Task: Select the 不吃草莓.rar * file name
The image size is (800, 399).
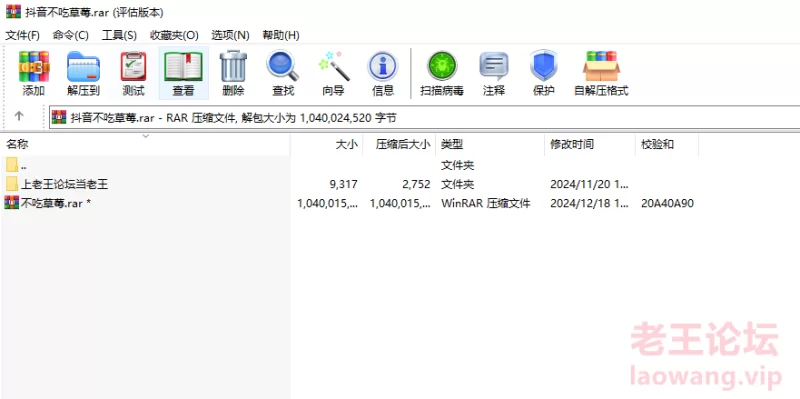Action: click(56, 203)
